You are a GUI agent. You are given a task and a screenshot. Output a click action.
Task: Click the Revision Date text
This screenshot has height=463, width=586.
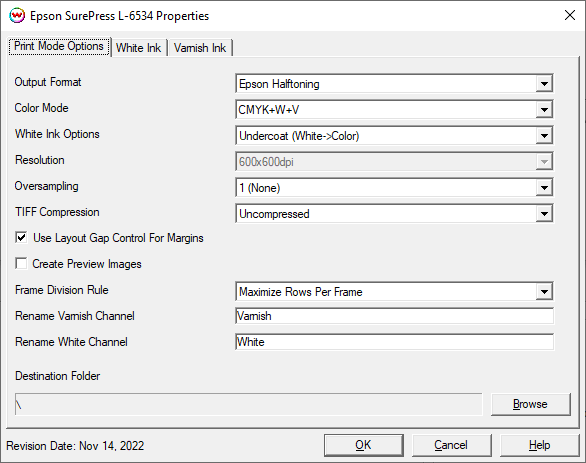(75, 446)
